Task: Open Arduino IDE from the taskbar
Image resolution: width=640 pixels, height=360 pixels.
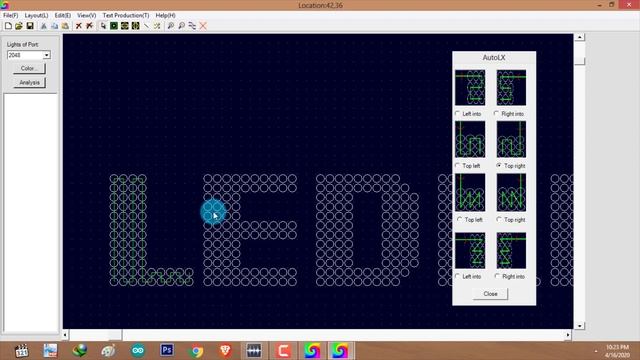Action: pos(138,350)
